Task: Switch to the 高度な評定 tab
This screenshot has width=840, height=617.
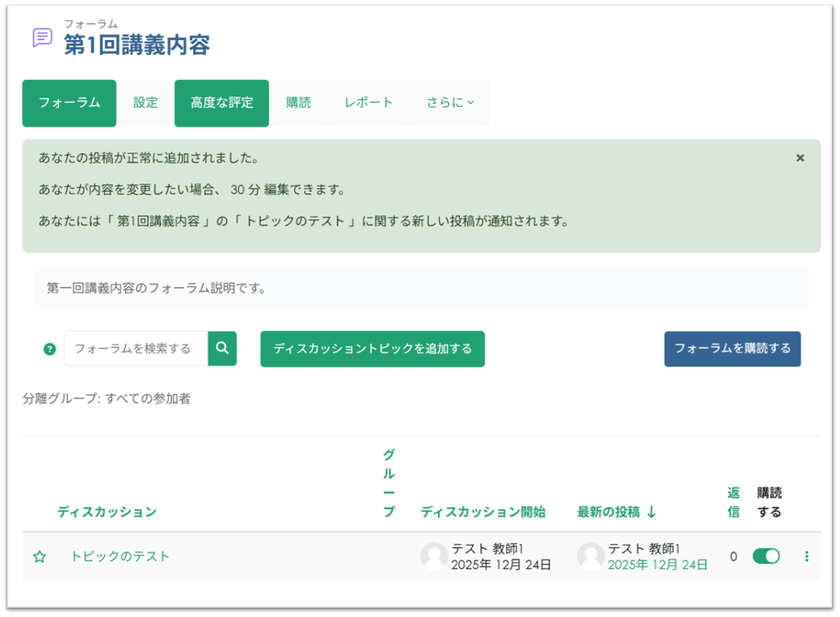Action: click(x=220, y=103)
